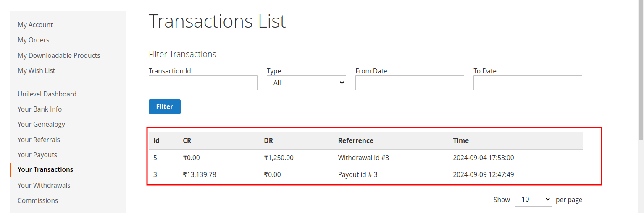This screenshot has width=644, height=213.
Task: Open Your Withdrawals page
Action: coord(44,185)
